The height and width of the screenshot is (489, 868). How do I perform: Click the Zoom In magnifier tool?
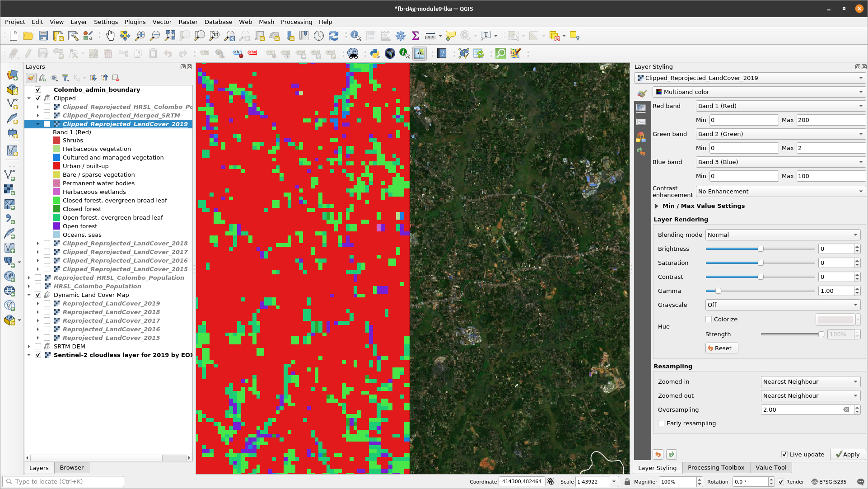click(x=140, y=36)
